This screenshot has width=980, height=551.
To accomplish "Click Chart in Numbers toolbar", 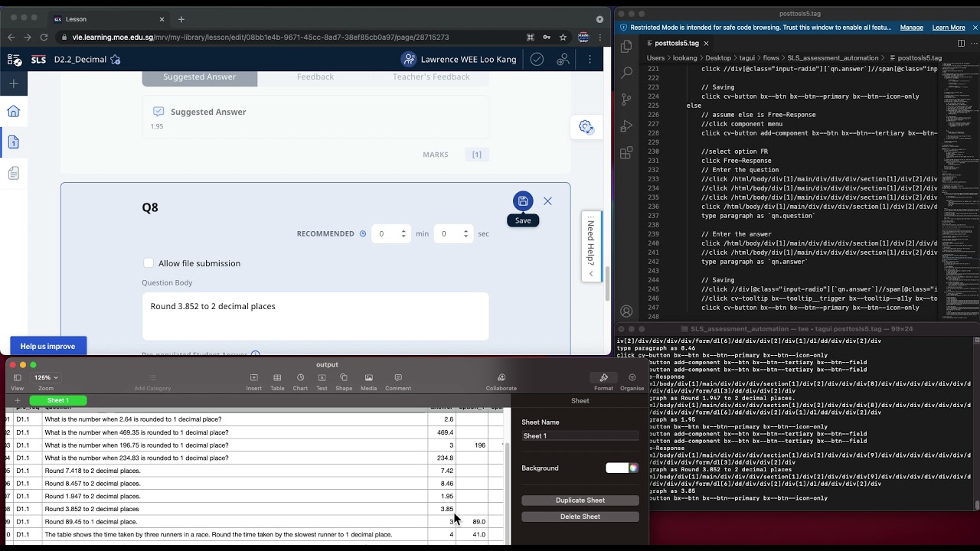I will pos(300,382).
